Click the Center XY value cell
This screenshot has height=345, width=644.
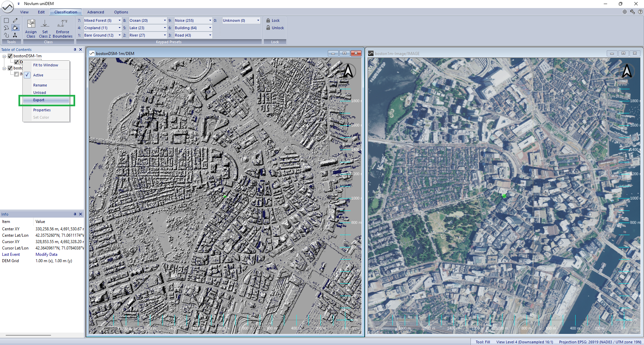coord(59,229)
